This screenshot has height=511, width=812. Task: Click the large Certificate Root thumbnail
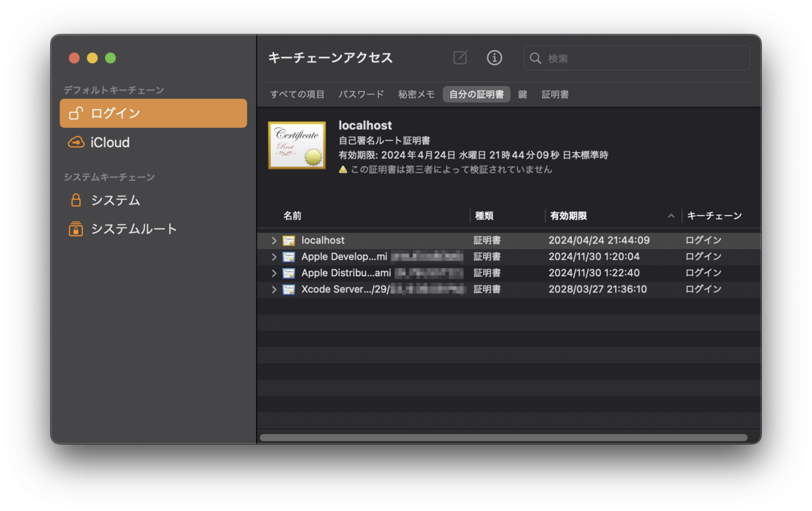coord(297,145)
